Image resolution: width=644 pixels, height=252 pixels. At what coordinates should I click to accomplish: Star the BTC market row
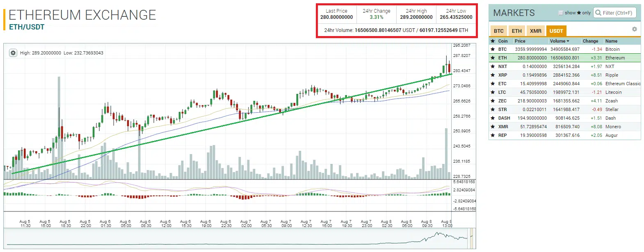pos(493,49)
